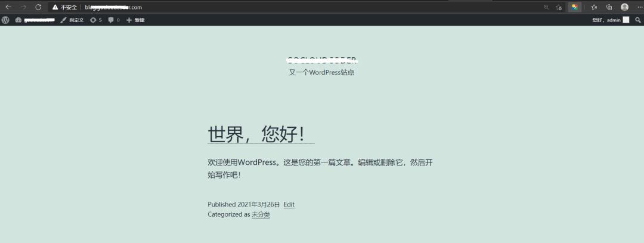View the 5 pending updates
Viewport: 644px width, 243px height.
(x=95, y=20)
